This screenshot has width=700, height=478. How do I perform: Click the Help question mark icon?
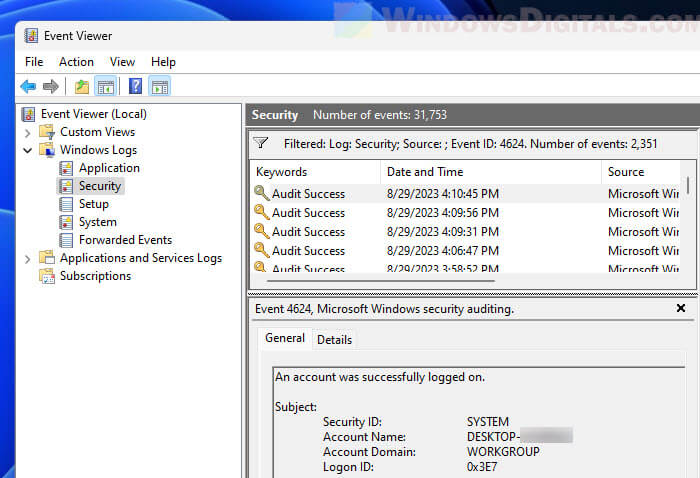pos(135,86)
